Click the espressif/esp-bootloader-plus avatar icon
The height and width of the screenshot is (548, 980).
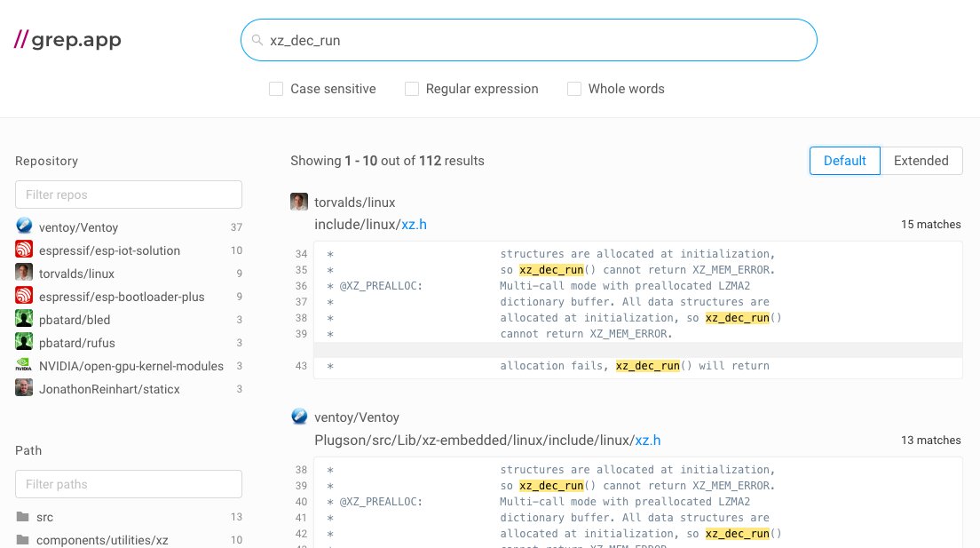tap(24, 295)
